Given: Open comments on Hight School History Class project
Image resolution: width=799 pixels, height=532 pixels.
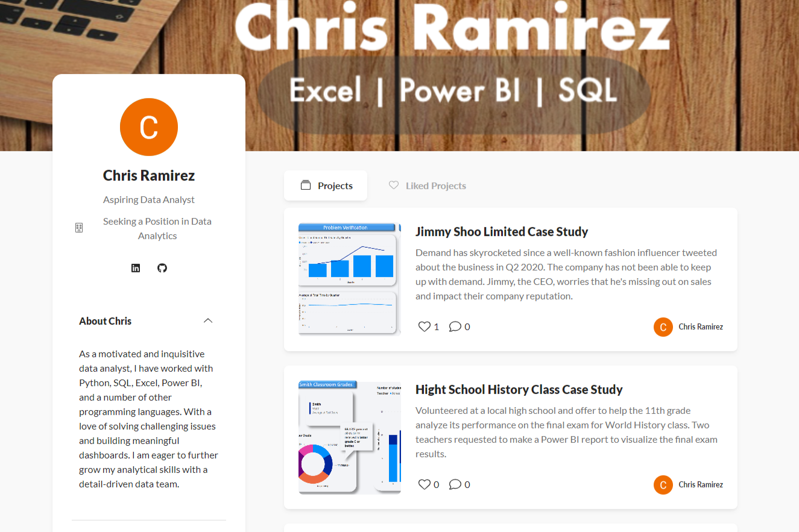Looking at the screenshot, I should click(x=455, y=484).
